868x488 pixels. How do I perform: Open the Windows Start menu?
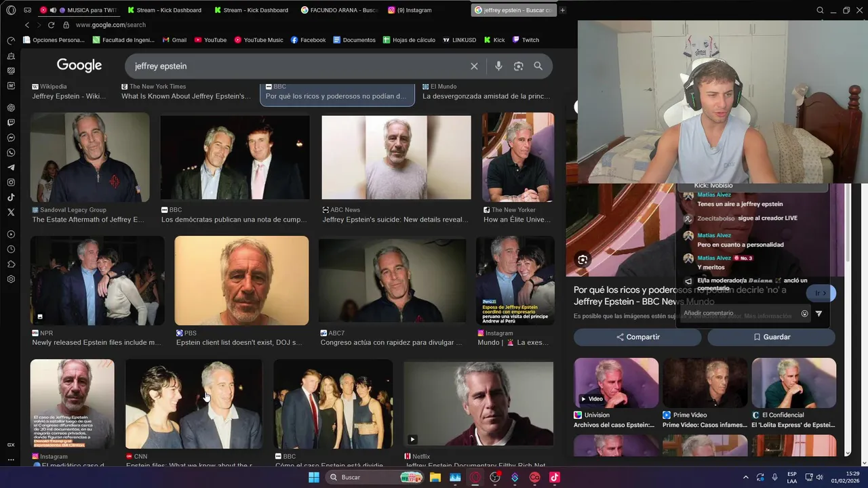[314, 477]
